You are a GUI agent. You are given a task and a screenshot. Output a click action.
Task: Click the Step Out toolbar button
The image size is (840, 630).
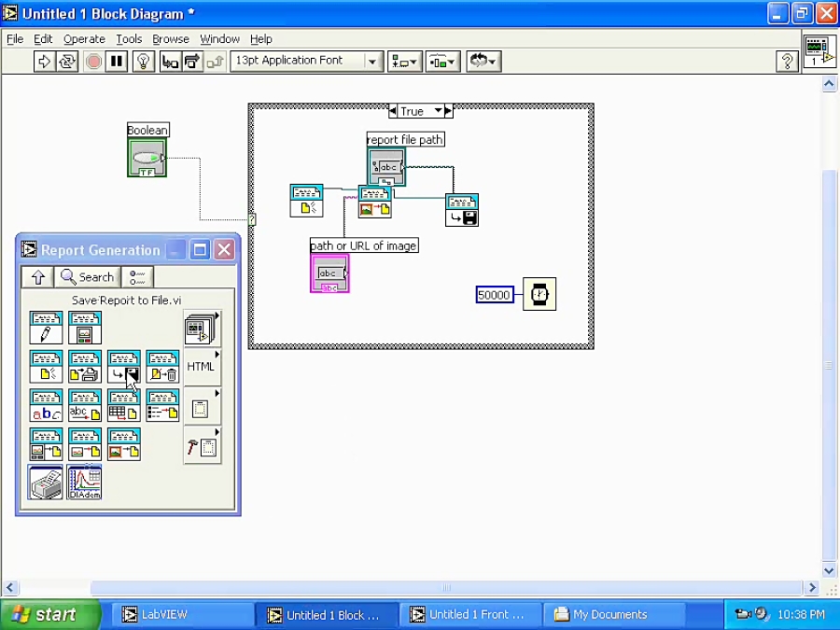point(215,62)
